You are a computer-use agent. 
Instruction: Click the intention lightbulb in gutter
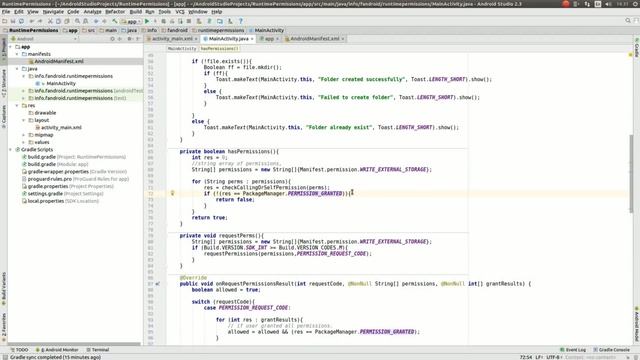click(173, 193)
